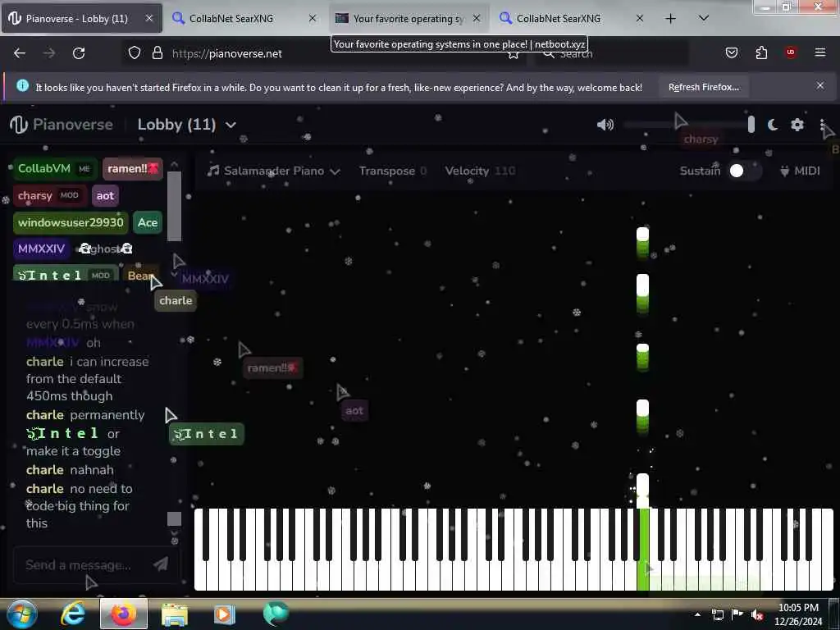Go back in Firefox
The width and height of the screenshot is (840, 630).
(x=20, y=53)
